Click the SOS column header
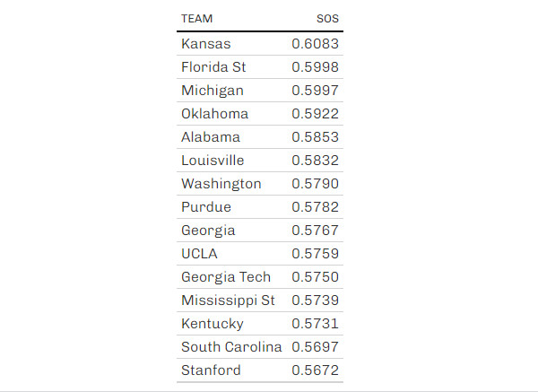Image resolution: width=538 pixels, height=392 pixels. point(327,19)
